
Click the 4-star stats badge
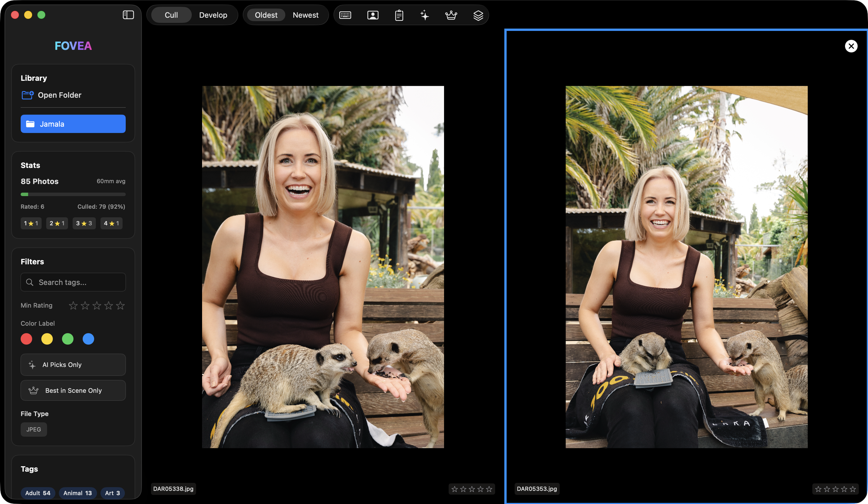click(x=111, y=223)
